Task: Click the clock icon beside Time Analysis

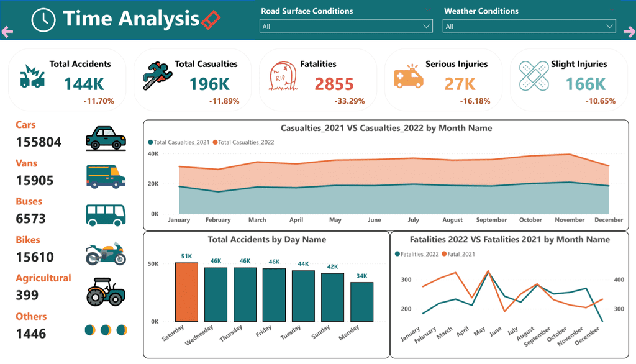Action: [43, 20]
